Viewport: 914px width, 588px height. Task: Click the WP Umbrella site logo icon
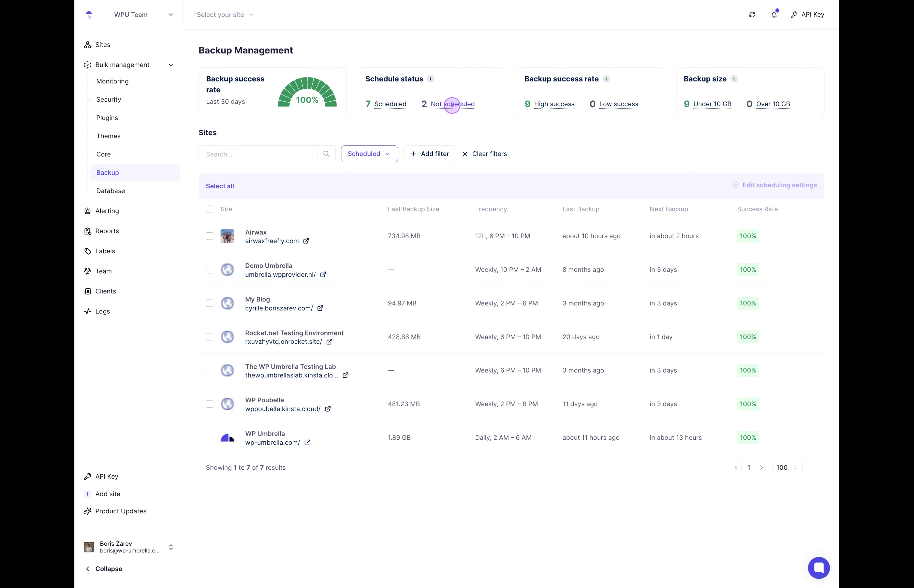coord(227,438)
